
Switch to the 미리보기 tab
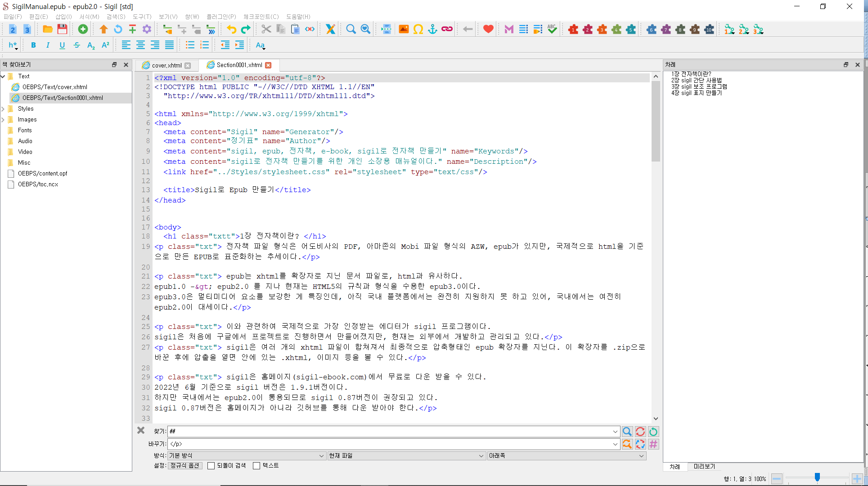[704, 467]
